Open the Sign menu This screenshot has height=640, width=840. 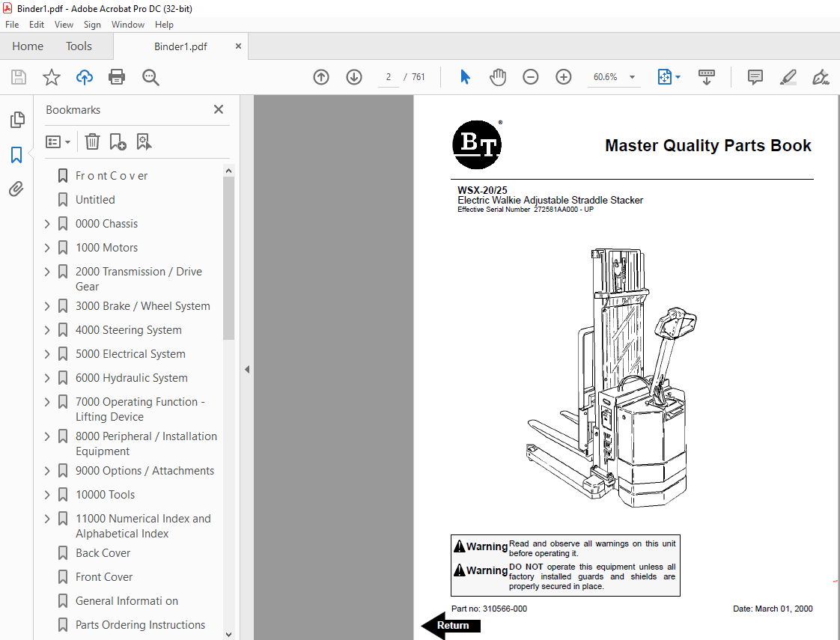pyautogui.click(x=92, y=25)
